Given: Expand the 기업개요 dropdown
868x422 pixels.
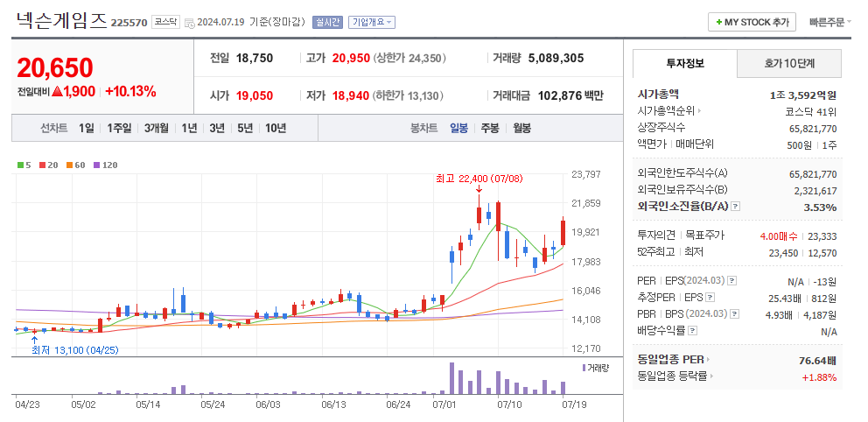Looking at the screenshot, I should [372, 22].
